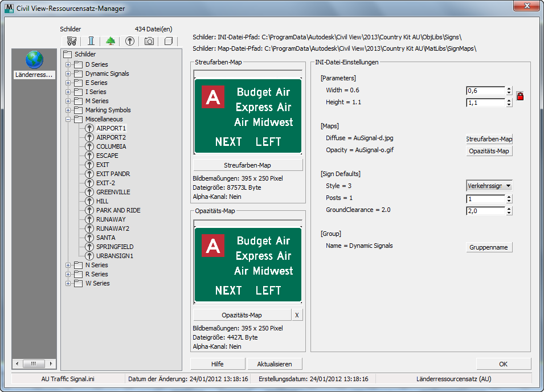Expand the W Series folder
544x392 pixels.
pyautogui.click(x=68, y=283)
